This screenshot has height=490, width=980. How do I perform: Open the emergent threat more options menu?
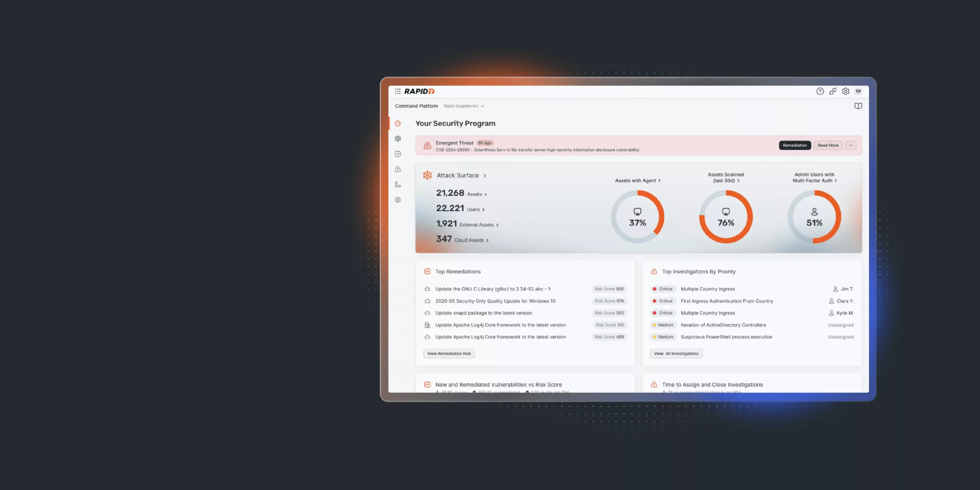click(x=851, y=145)
